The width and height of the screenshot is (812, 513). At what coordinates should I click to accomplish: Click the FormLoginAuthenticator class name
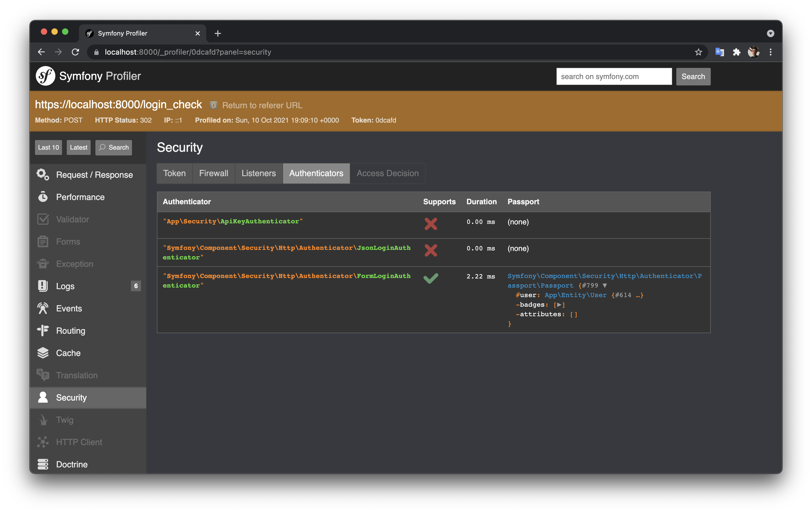pos(287,280)
